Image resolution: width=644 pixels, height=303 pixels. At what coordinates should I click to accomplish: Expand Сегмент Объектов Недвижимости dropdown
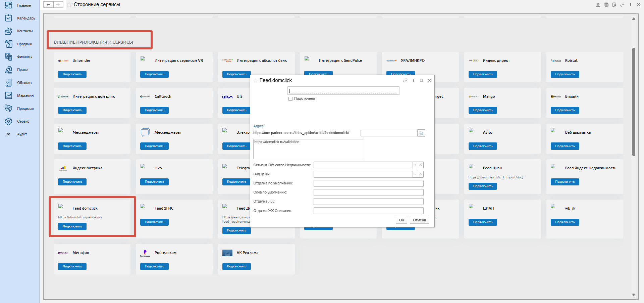(415, 165)
